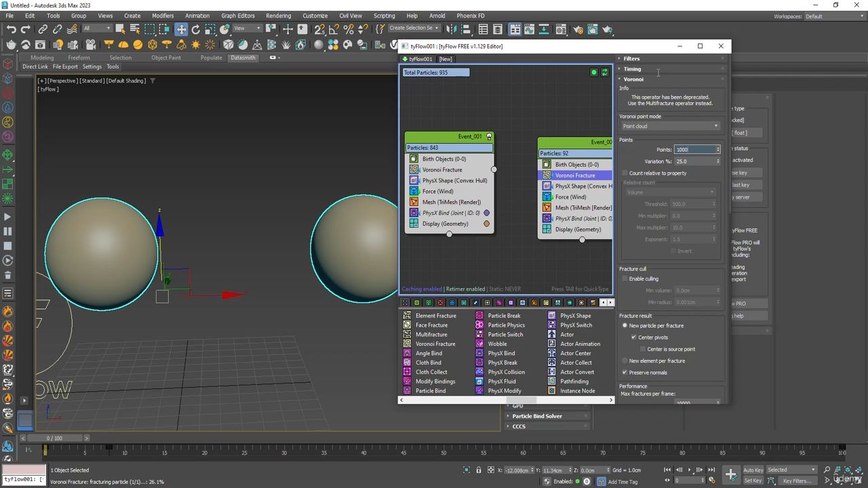
Task: Open the Rendering menu
Action: coord(278,16)
